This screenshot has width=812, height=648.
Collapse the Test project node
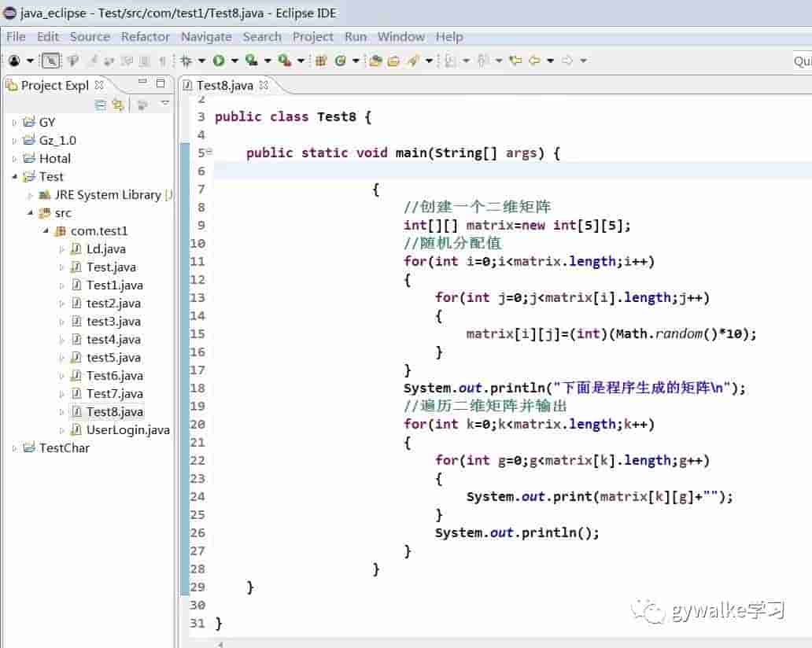(x=14, y=177)
